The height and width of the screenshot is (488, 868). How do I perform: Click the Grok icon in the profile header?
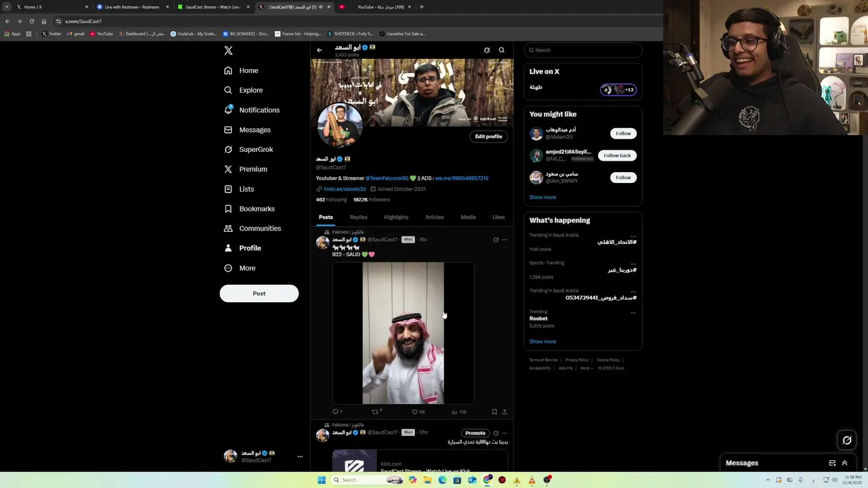point(487,50)
